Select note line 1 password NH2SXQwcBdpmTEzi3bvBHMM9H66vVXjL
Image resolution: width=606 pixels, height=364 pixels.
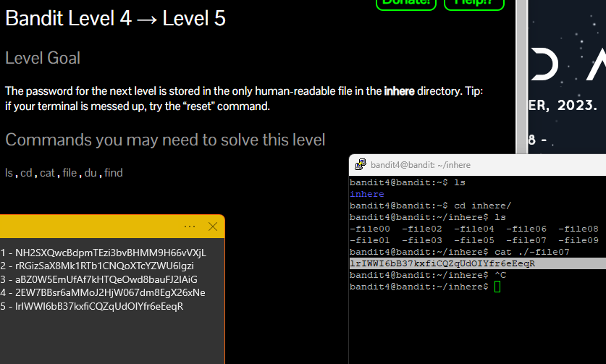pyautogui.click(x=111, y=253)
